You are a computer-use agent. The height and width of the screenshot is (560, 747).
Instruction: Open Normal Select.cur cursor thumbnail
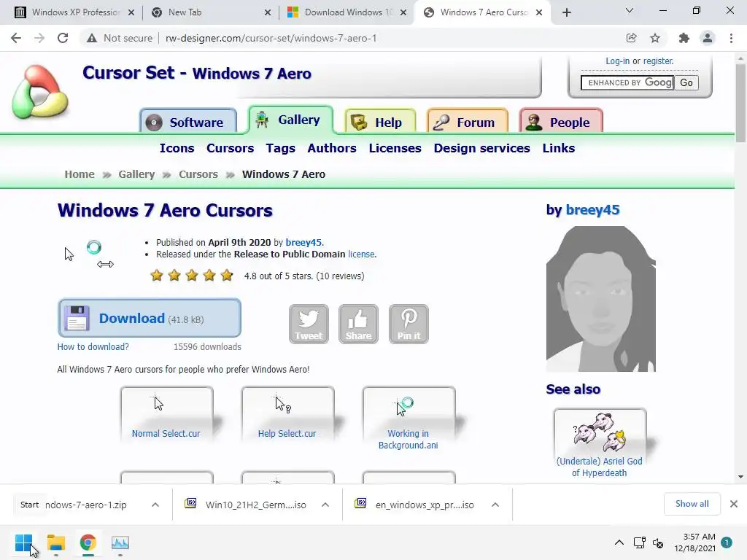[x=166, y=413]
